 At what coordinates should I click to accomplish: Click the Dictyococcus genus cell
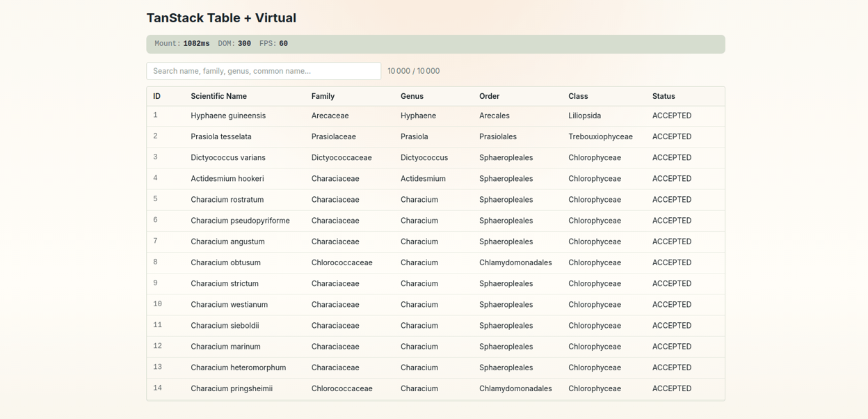424,157
